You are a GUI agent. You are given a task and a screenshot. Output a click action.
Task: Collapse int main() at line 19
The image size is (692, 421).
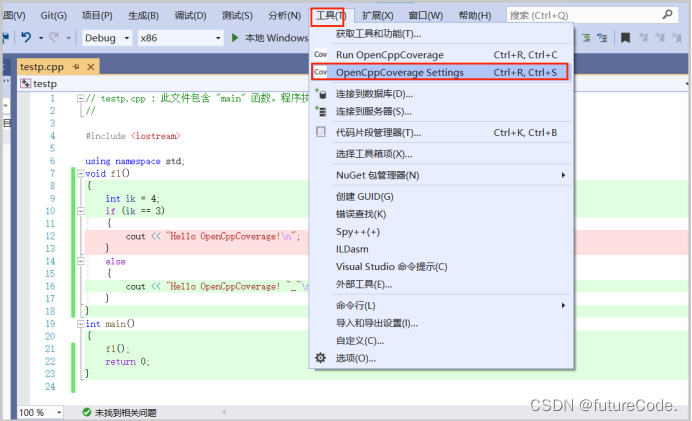(81, 324)
